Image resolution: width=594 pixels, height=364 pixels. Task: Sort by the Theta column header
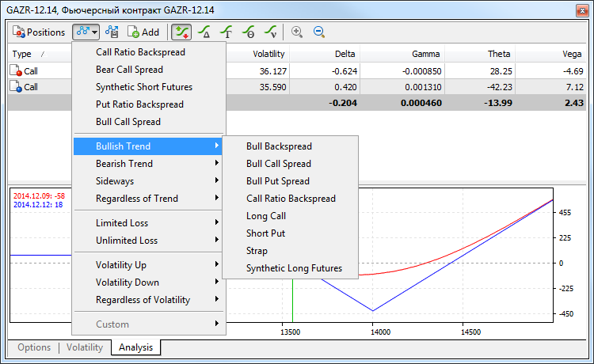499,54
